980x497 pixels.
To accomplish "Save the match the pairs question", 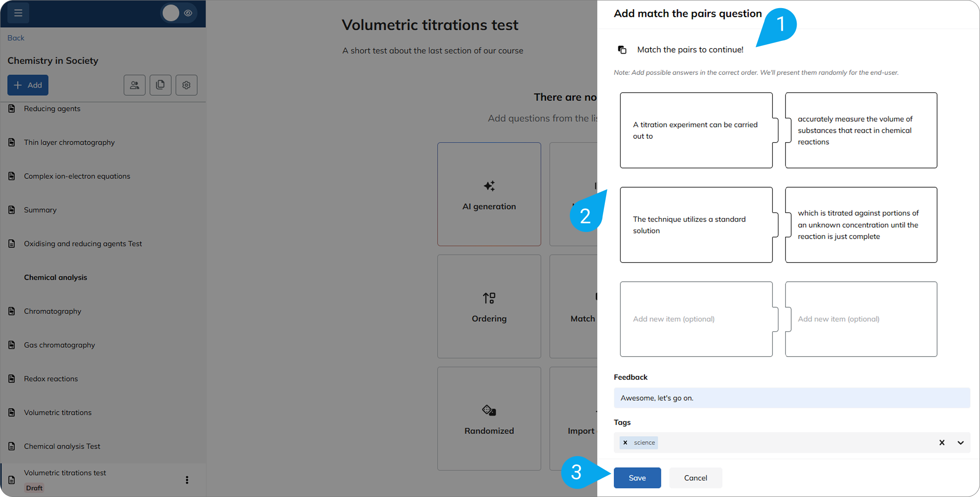I will click(x=637, y=478).
